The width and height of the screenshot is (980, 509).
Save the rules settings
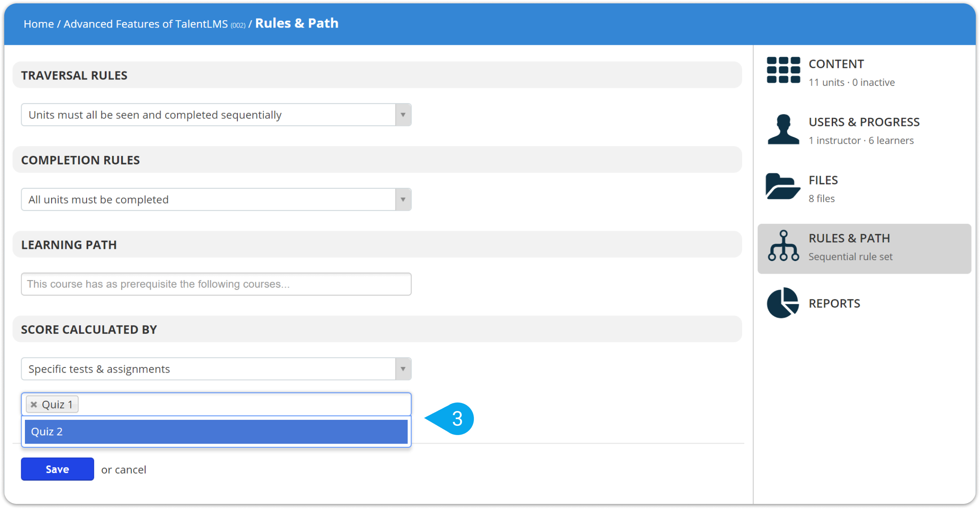click(x=57, y=469)
